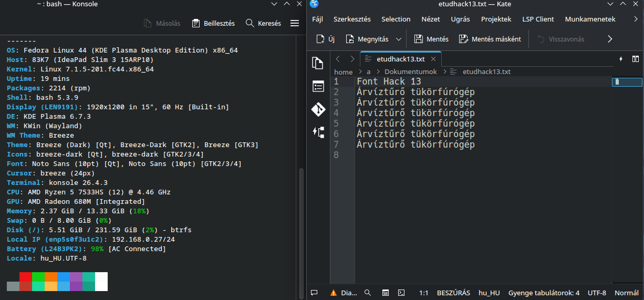This screenshot has height=300, width=644.
Task: Click Keresés search in Konsole toolbar
Action: (x=263, y=23)
